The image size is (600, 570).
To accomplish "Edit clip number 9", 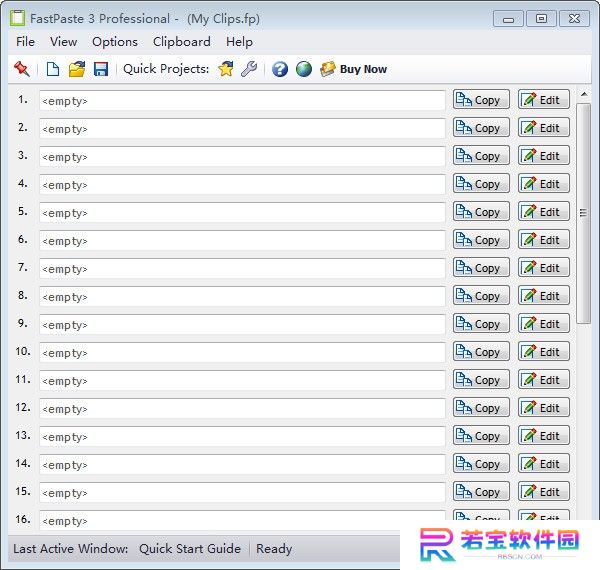I will (x=544, y=323).
